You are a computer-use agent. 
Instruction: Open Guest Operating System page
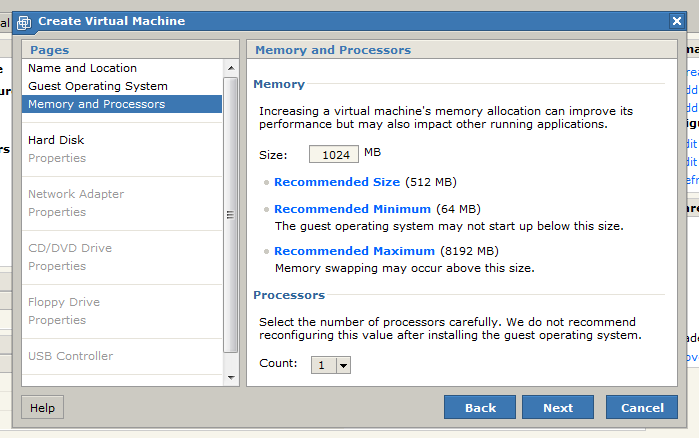[x=97, y=86]
